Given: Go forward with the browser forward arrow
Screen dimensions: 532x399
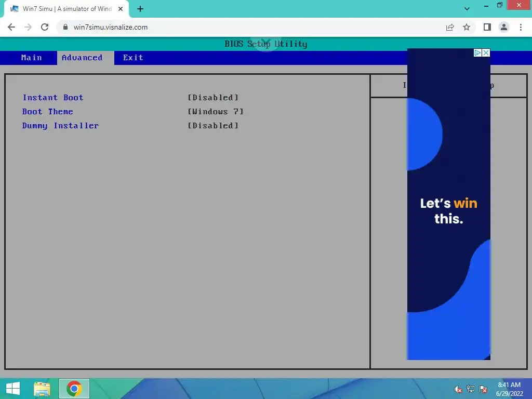Looking at the screenshot, I should 28,27.
